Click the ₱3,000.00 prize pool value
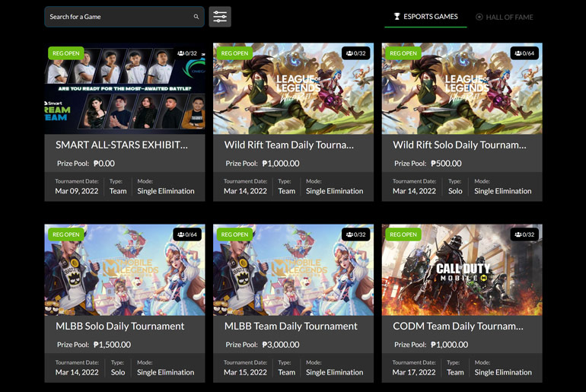Screen dimensions: 586x392 281,345
